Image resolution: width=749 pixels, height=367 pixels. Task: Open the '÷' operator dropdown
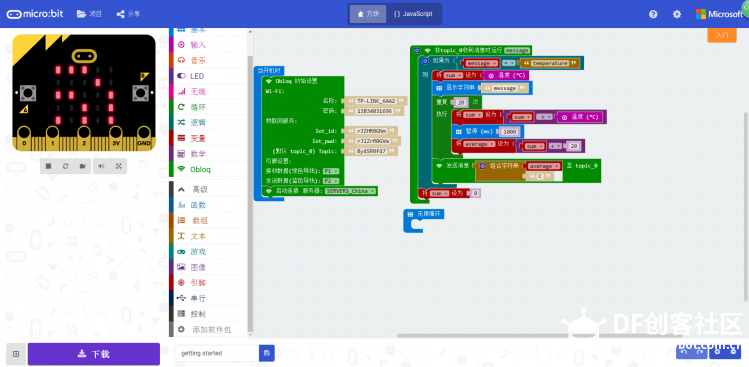point(554,146)
